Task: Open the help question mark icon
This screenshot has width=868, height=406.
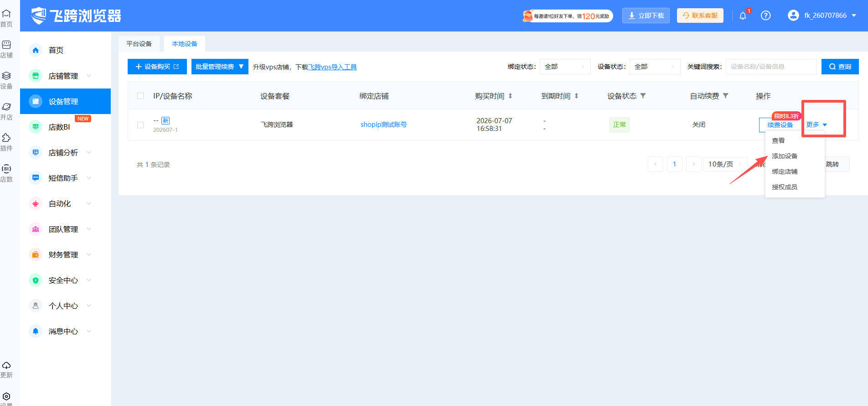Action: tap(766, 16)
